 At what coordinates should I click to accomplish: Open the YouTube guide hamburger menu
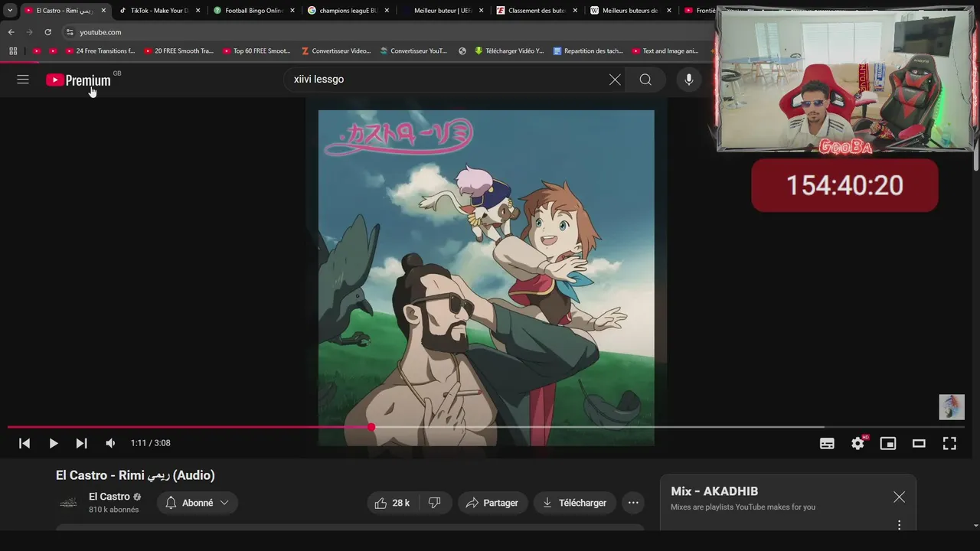(x=23, y=80)
